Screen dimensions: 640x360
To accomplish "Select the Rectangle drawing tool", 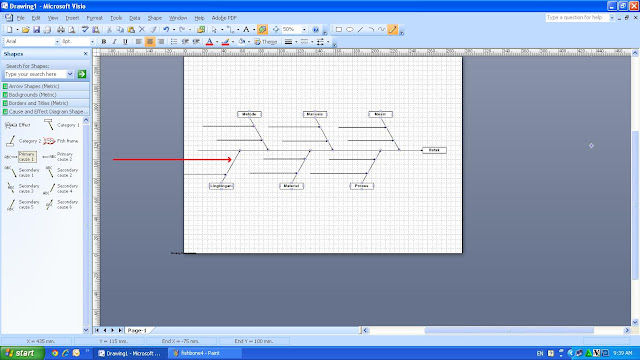I will pos(339,29).
